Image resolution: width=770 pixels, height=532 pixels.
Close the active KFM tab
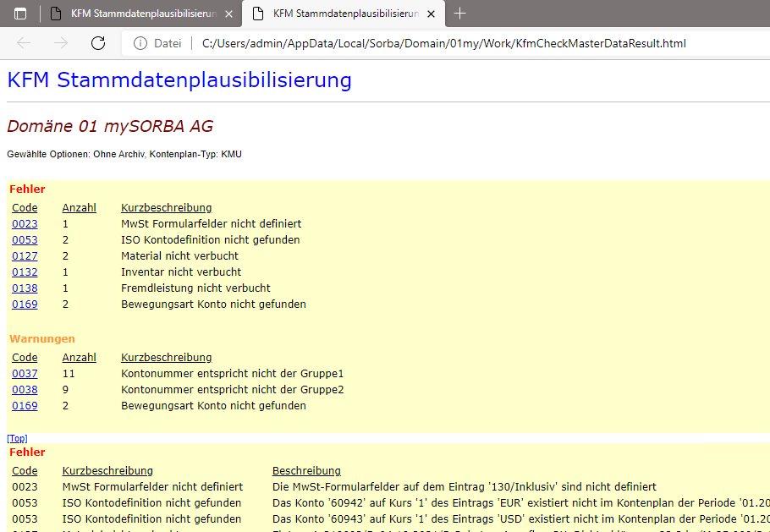(x=432, y=14)
